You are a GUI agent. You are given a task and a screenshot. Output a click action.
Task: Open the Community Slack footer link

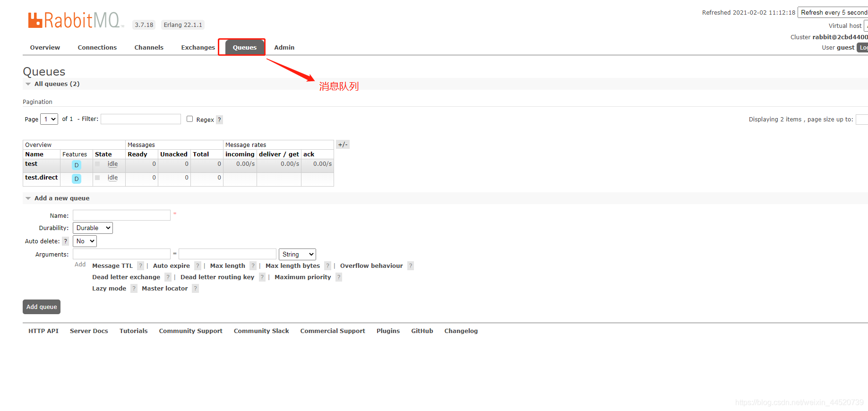(261, 331)
